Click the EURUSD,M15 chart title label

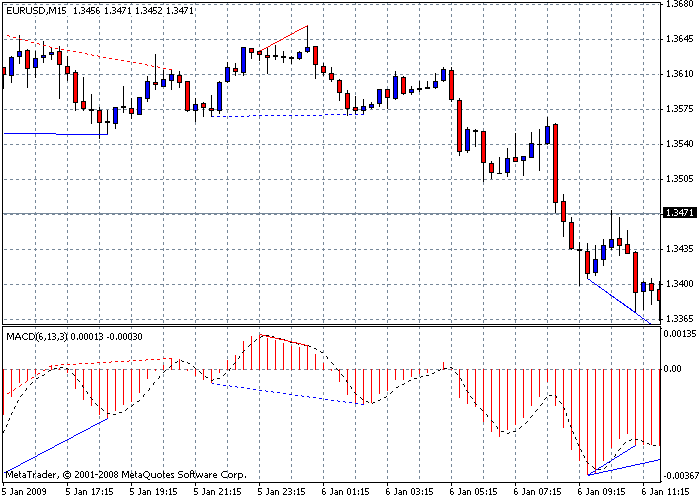(x=39, y=9)
